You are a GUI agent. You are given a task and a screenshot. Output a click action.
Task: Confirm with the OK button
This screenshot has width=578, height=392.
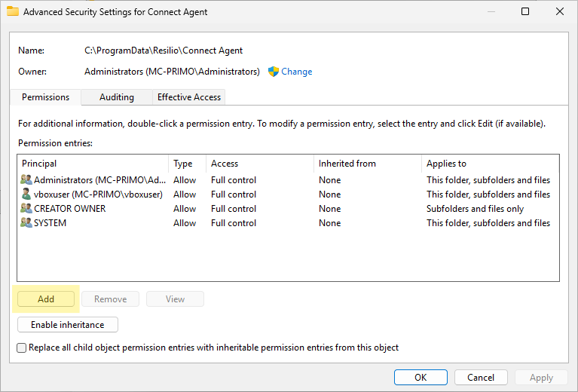pyautogui.click(x=420, y=377)
